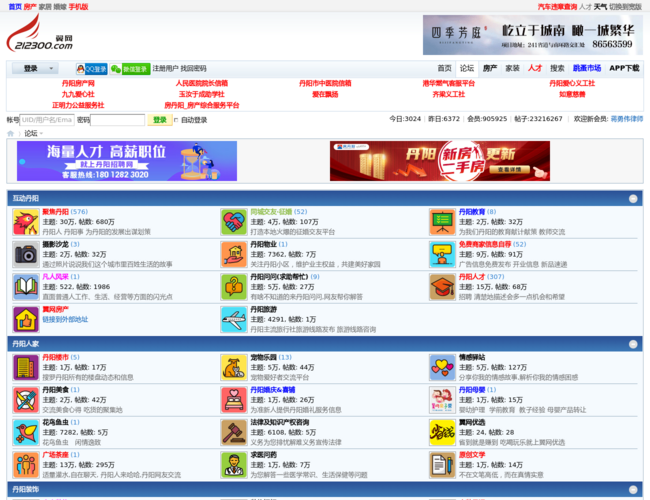Open new member 蒋勇伟律师 profile
The image size is (650, 500).
pos(627,119)
